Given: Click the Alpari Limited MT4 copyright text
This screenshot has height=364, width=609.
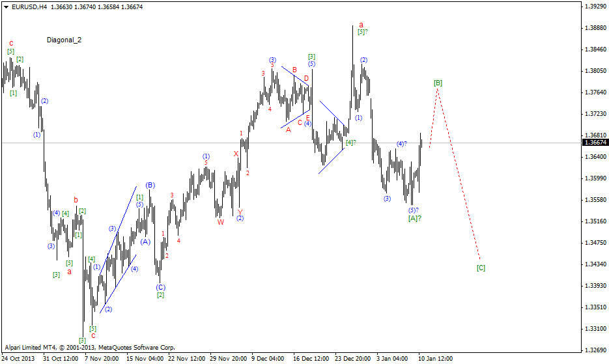Looking at the screenshot, I should tap(90, 348).
